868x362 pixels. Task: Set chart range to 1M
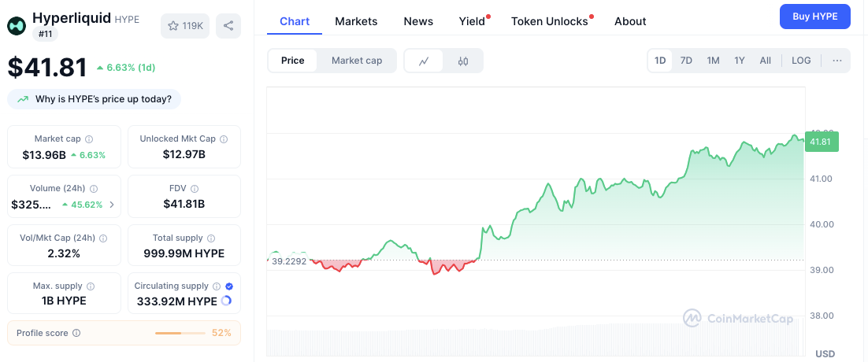point(713,61)
